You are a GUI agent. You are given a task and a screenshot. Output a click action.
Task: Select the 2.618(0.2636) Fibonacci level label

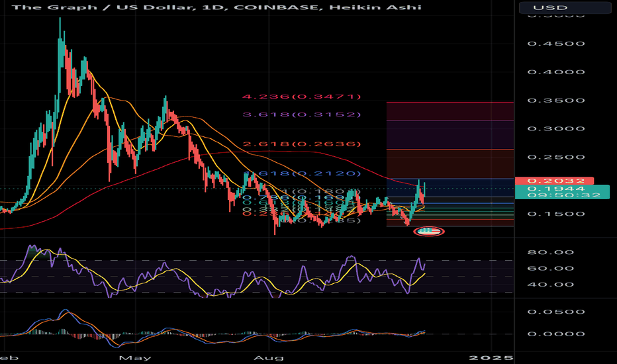pyautogui.click(x=301, y=144)
